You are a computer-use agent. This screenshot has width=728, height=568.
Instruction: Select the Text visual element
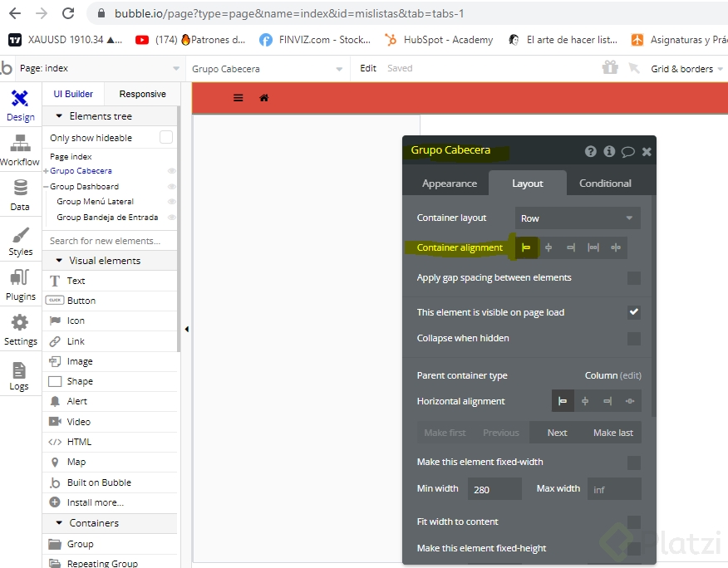110,281
